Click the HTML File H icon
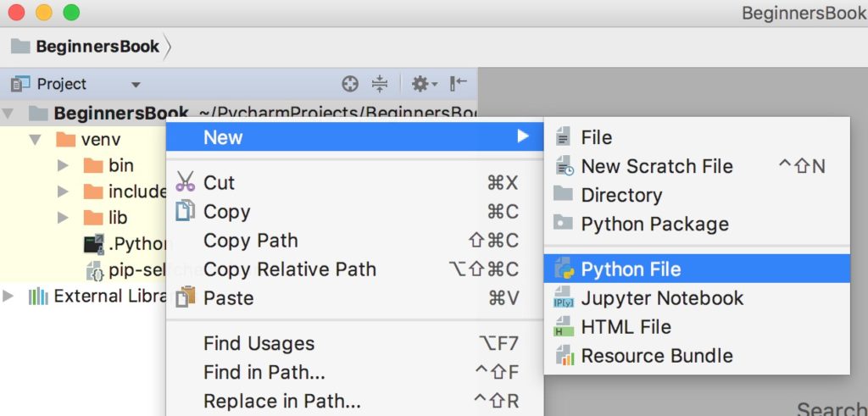Screen dimensions: 868x416 (x=564, y=326)
